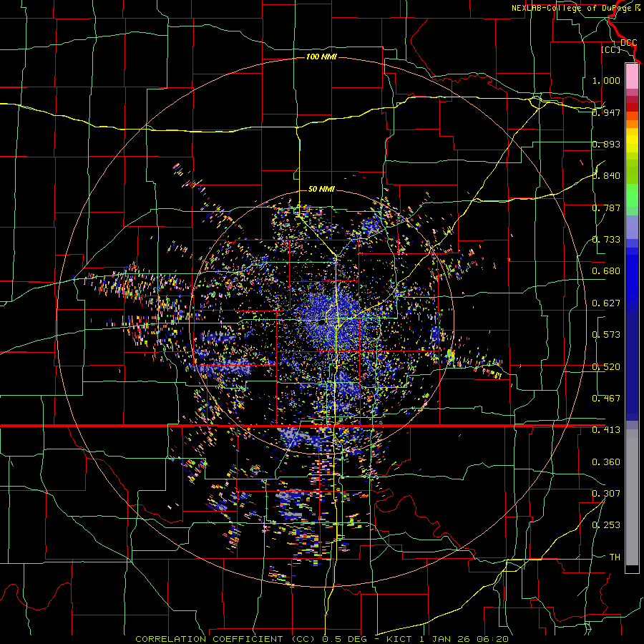Click the 0.467 color scale label

pos(606,399)
